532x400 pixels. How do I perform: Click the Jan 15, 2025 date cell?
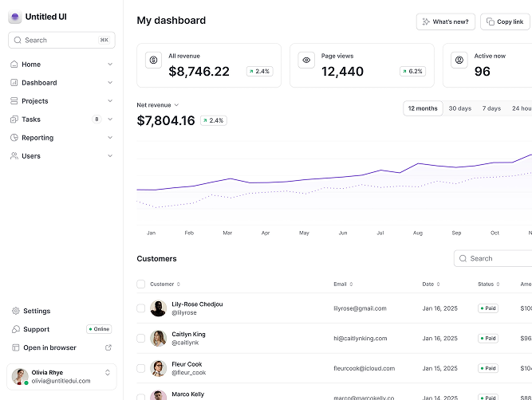coord(439,368)
